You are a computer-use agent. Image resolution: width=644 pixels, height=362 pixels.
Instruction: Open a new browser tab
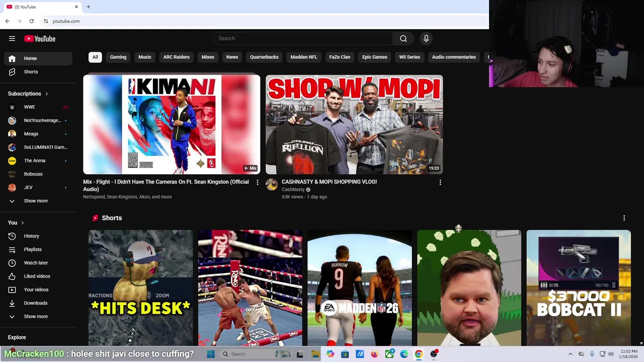pyautogui.click(x=88, y=7)
